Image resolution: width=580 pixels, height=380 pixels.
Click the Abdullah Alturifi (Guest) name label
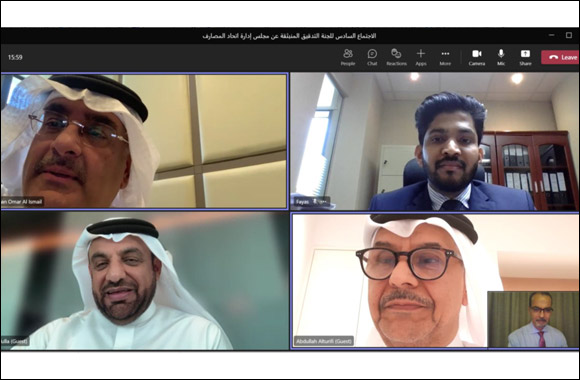(x=324, y=341)
